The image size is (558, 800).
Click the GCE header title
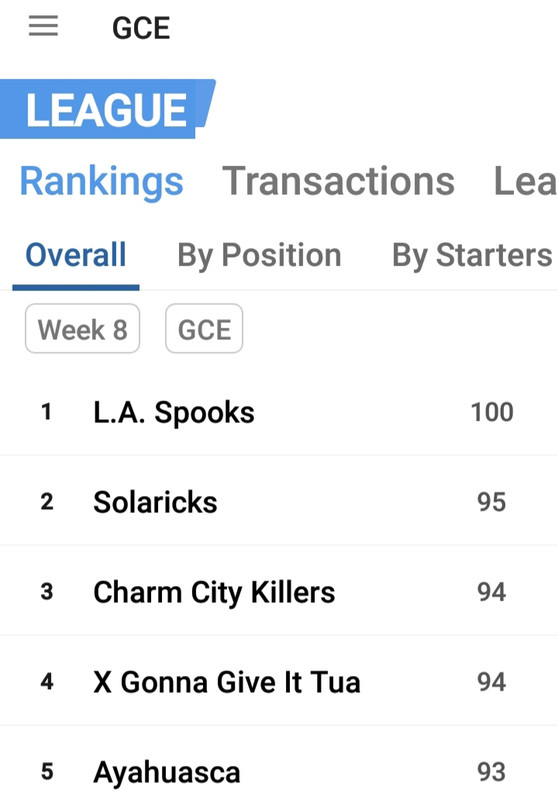(x=141, y=28)
